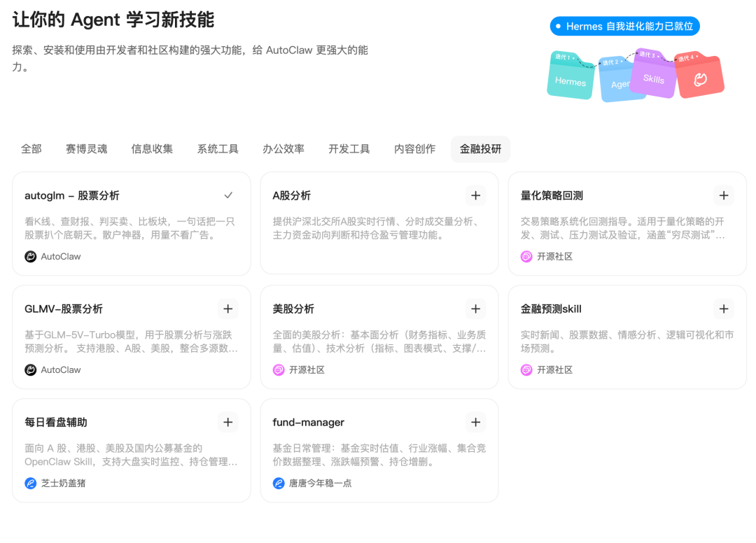This screenshot has height=543, width=756.
Task: Click the 开源社区 icon on 金融预测skill card
Action: (x=526, y=369)
